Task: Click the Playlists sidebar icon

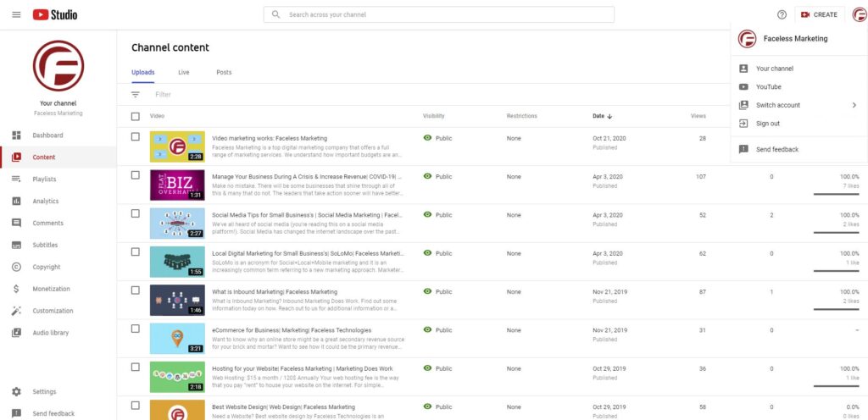Action: click(x=17, y=179)
